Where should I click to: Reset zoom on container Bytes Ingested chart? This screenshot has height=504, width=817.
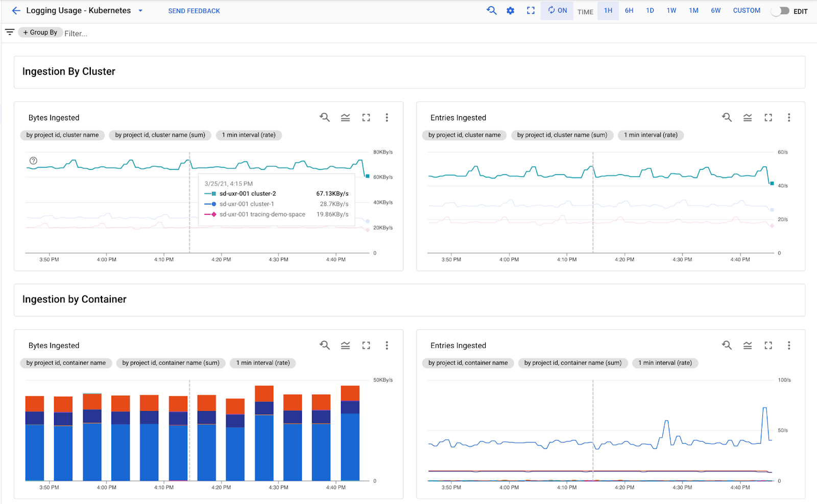pos(325,345)
